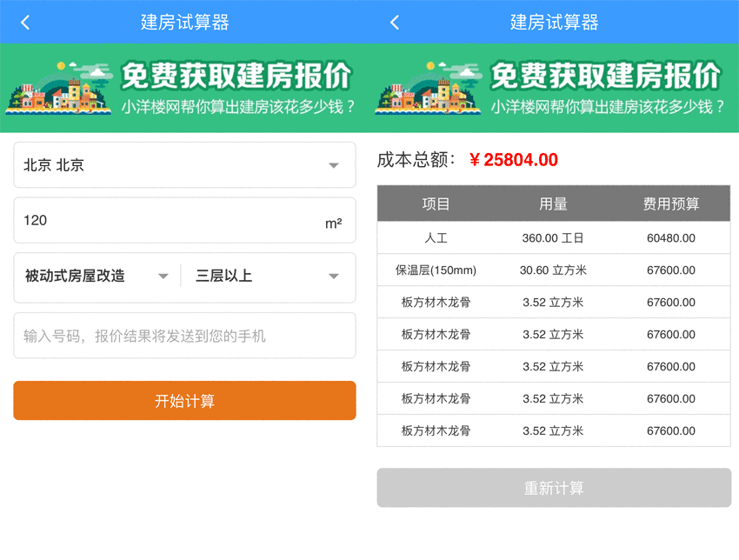Image resolution: width=739 pixels, height=560 pixels.
Task: Click the 费用预算 column header
Action: [670, 204]
